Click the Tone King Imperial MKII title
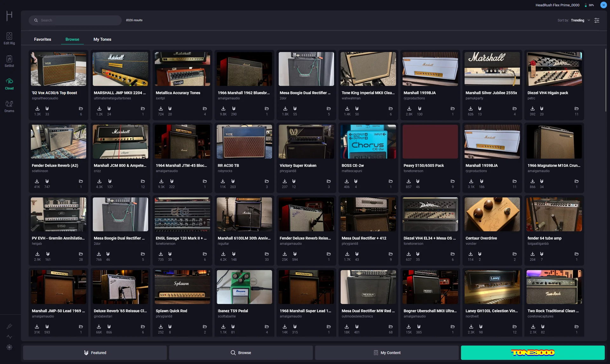 point(368,93)
